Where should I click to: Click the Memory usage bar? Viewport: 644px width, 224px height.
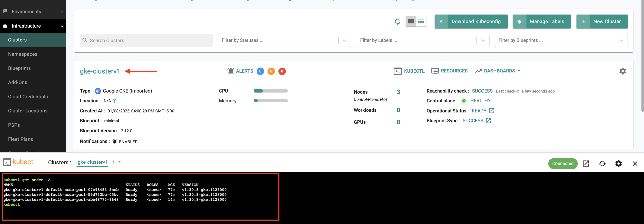pos(271,101)
